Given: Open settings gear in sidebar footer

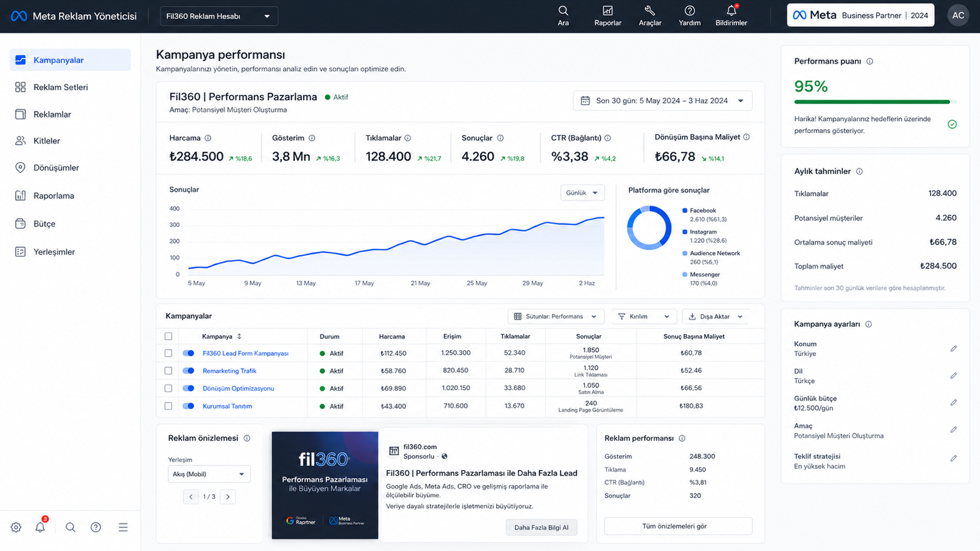Looking at the screenshot, I should (x=16, y=527).
